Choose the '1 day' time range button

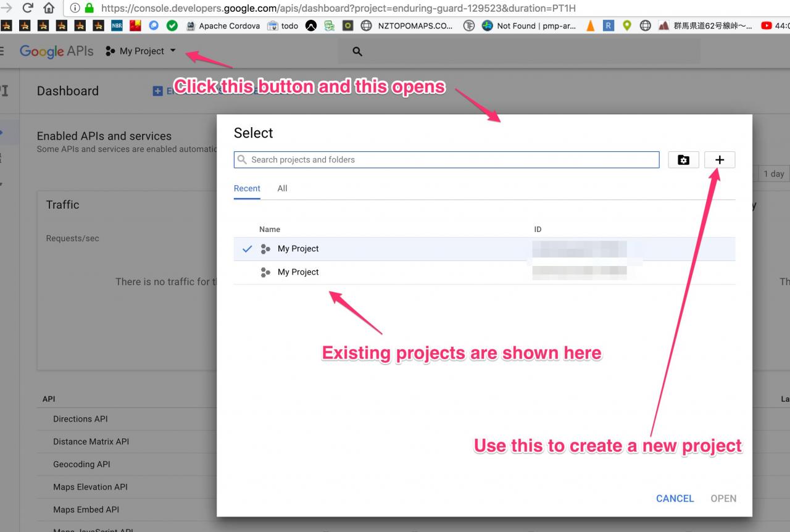(x=773, y=174)
